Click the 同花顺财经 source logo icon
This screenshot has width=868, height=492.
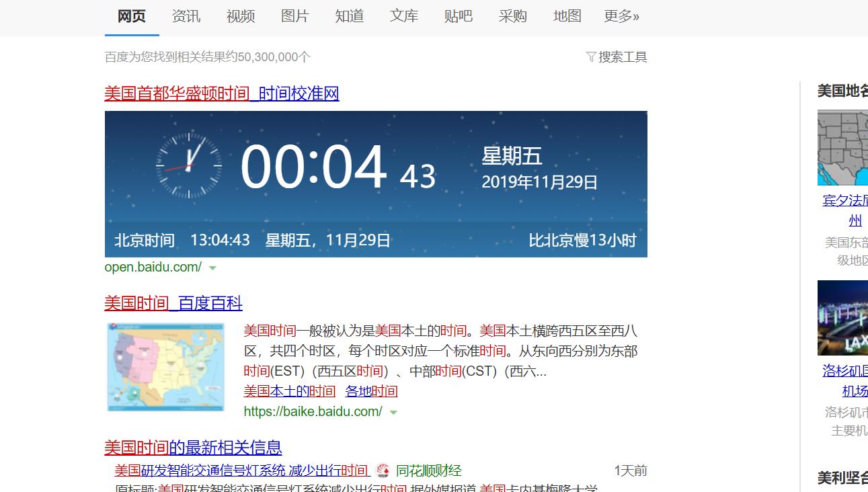[x=383, y=470]
